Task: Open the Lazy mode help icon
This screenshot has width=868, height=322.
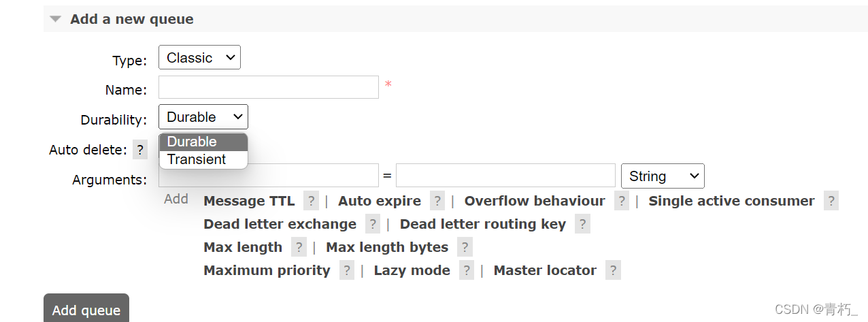Action: coord(466,270)
